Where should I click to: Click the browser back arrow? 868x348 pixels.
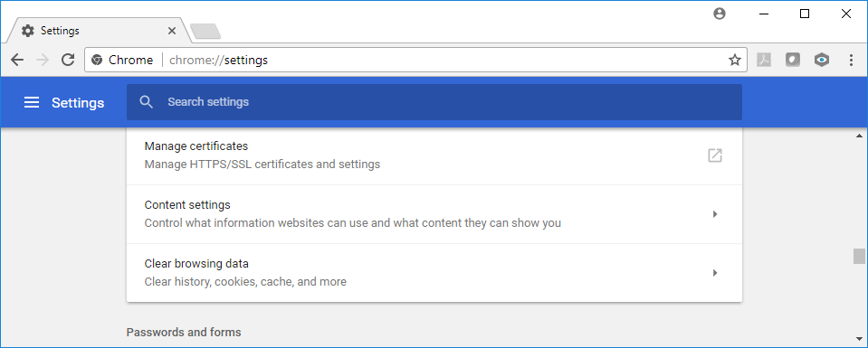(17, 60)
